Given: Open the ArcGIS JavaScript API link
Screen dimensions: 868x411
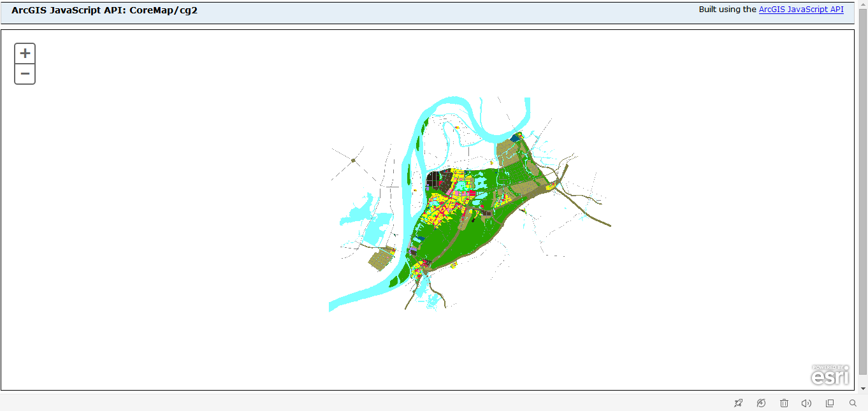Looking at the screenshot, I should [800, 10].
